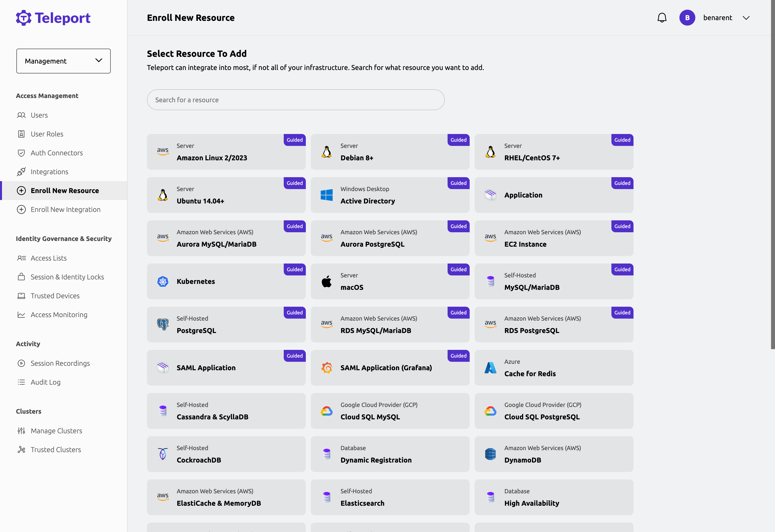
Task: Click the Windows logo on Active Directory
Action: 326,195
